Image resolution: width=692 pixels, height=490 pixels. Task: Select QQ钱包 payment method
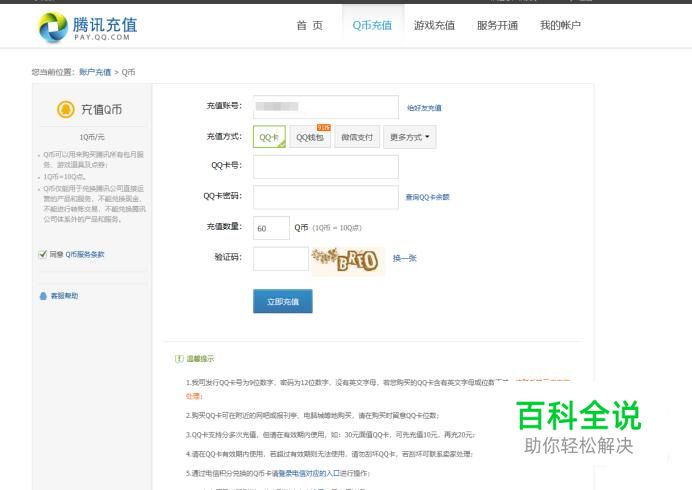310,137
